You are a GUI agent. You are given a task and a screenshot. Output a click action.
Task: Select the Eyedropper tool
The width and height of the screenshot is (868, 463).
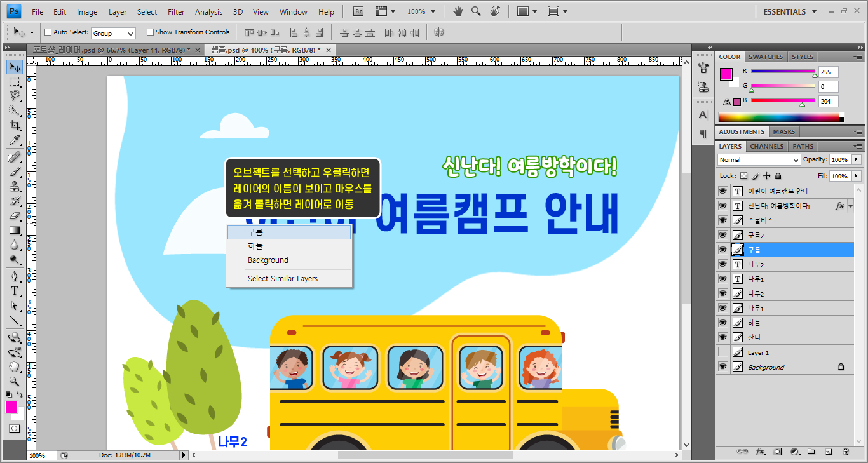[15, 140]
